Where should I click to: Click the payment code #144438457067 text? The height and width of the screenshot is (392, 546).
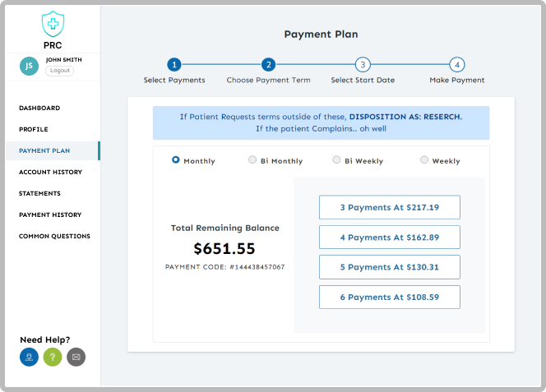(224, 267)
